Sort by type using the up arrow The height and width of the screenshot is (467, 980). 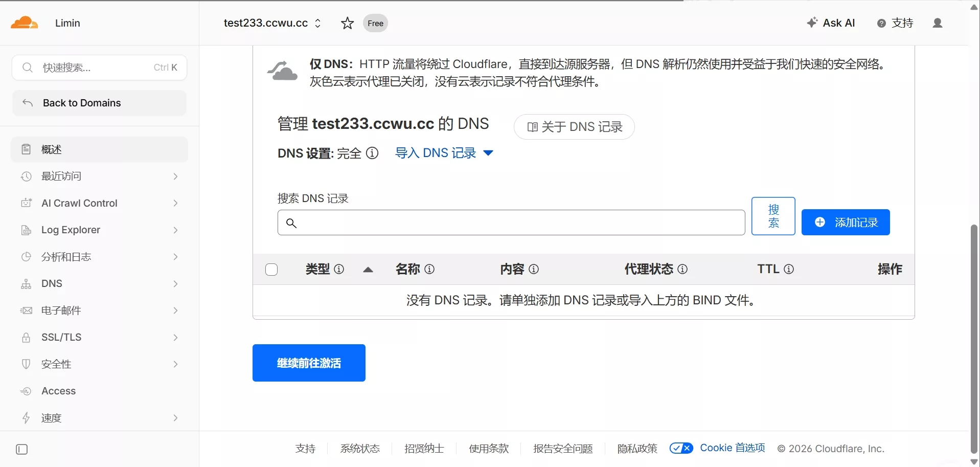(368, 270)
